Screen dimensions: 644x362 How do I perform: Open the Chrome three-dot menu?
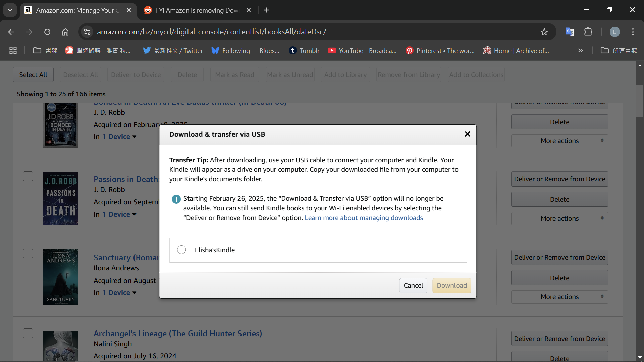[x=633, y=32]
